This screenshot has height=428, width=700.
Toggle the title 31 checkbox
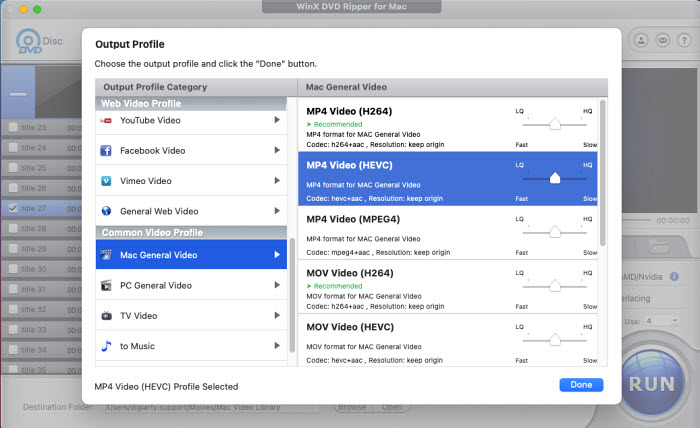13,289
